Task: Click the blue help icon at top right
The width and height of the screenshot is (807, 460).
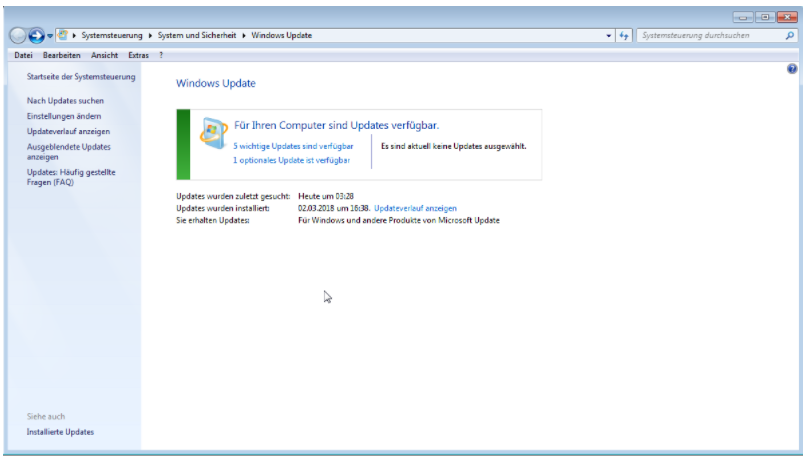Action: [792, 69]
